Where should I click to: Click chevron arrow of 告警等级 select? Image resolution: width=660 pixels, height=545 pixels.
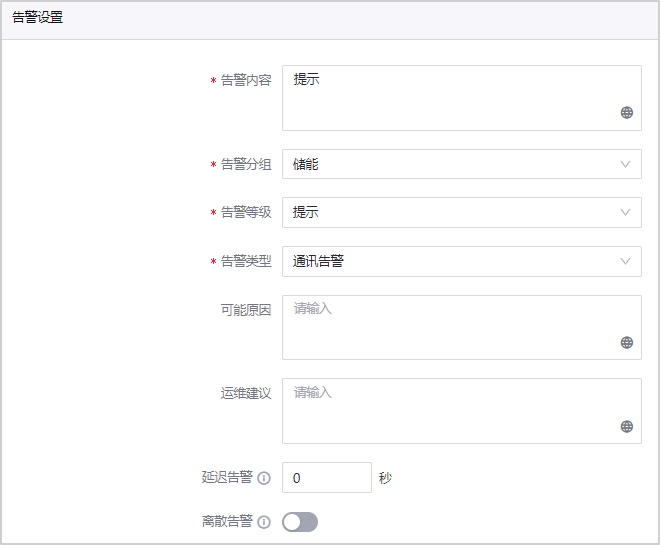(626, 212)
